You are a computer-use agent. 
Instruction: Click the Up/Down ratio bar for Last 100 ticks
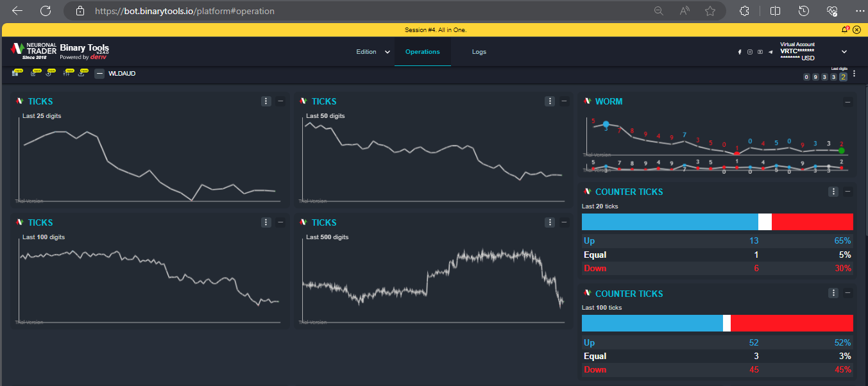pos(717,323)
